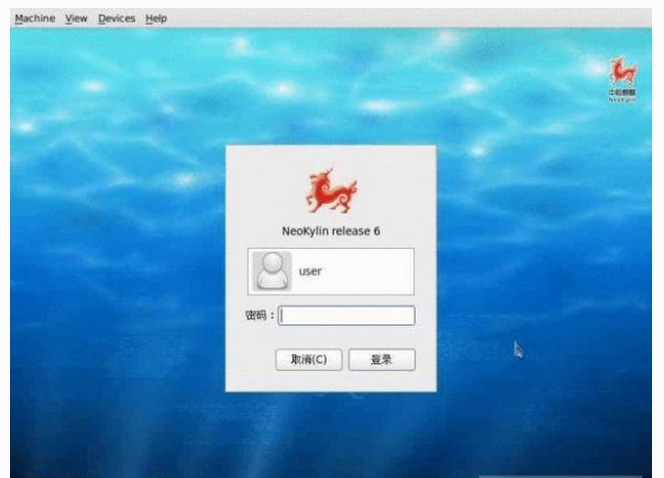Image resolution: width=664 pixels, height=478 pixels.
Task: Focus the password input field
Action: tap(346, 315)
